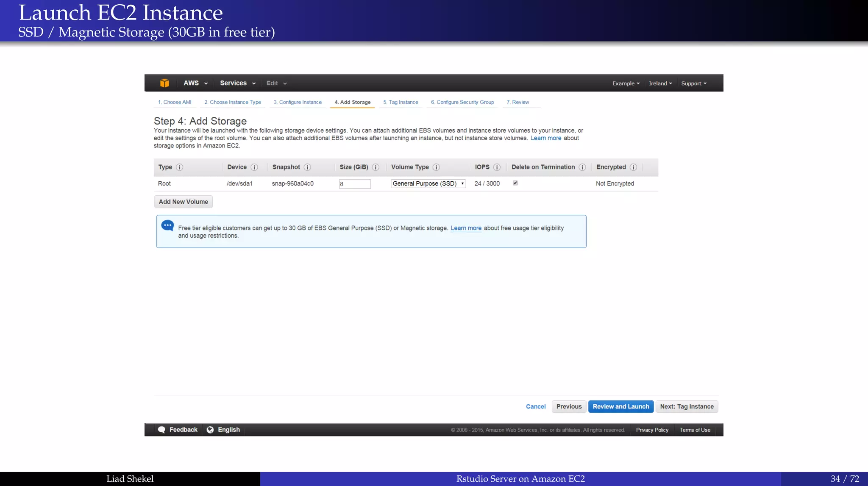Open Learn more link about storage options
Viewport: 868px width, 486px height.
(x=546, y=138)
